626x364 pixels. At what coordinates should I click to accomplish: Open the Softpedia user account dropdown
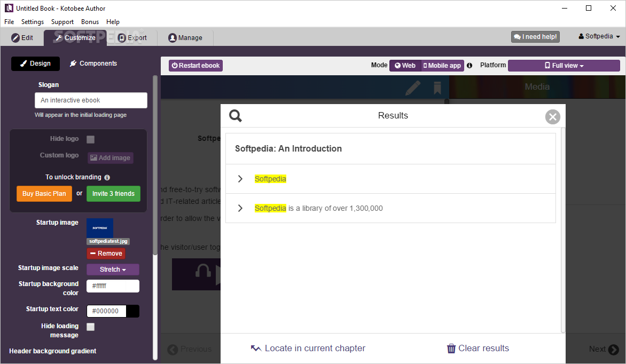coord(599,36)
